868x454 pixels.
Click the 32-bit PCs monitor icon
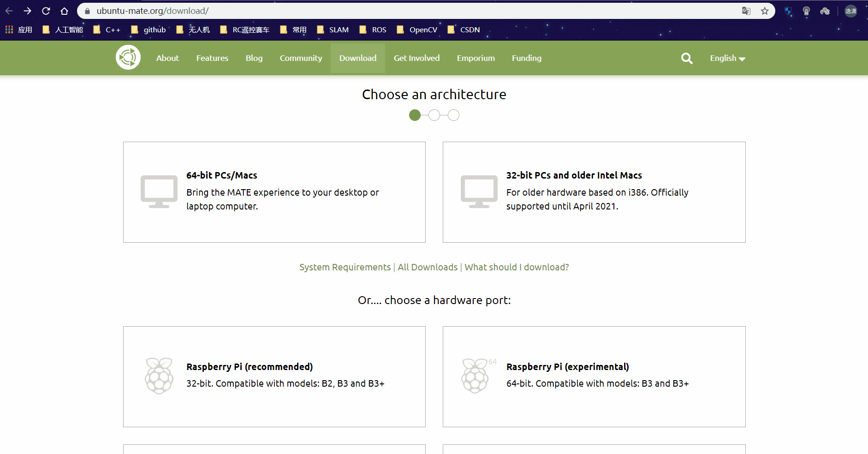(479, 191)
